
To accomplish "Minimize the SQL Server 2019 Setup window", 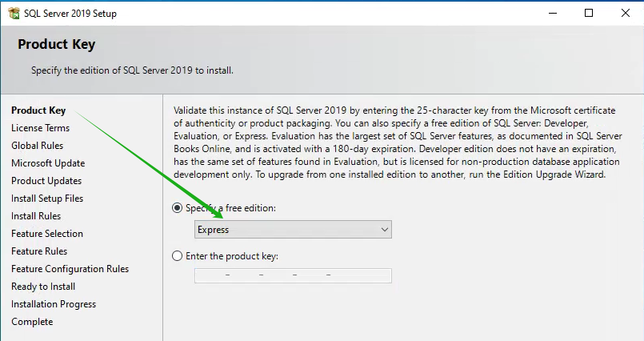I will (553, 13).
